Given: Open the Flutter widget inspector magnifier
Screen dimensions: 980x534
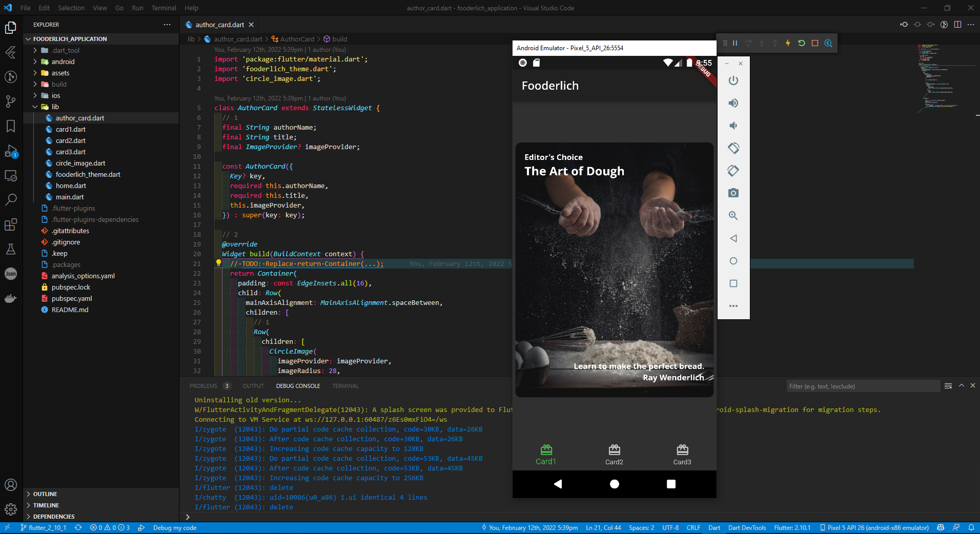Looking at the screenshot, I should pos(828,43).
